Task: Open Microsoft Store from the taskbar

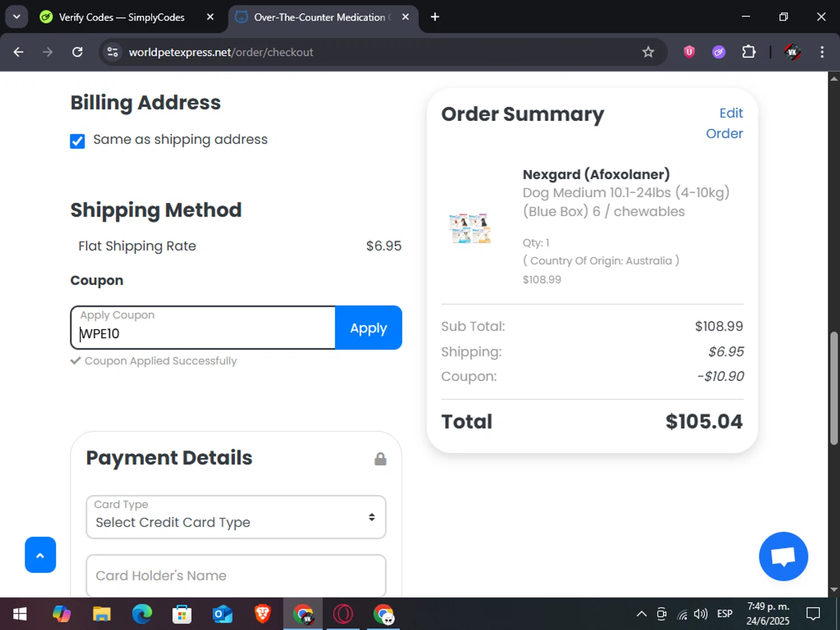Action: (x=182, y=614)
